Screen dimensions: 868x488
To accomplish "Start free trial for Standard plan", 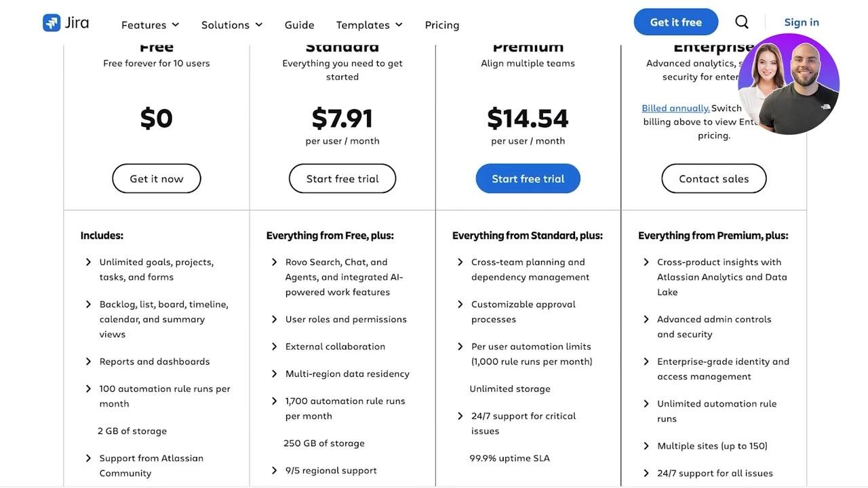I will coord(342,178).
